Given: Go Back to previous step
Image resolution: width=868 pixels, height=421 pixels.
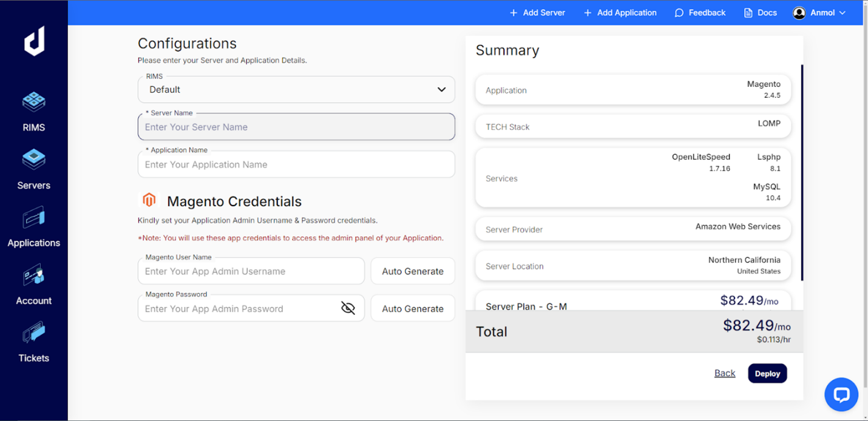Looking at the screenshot, I should point(725,373).
